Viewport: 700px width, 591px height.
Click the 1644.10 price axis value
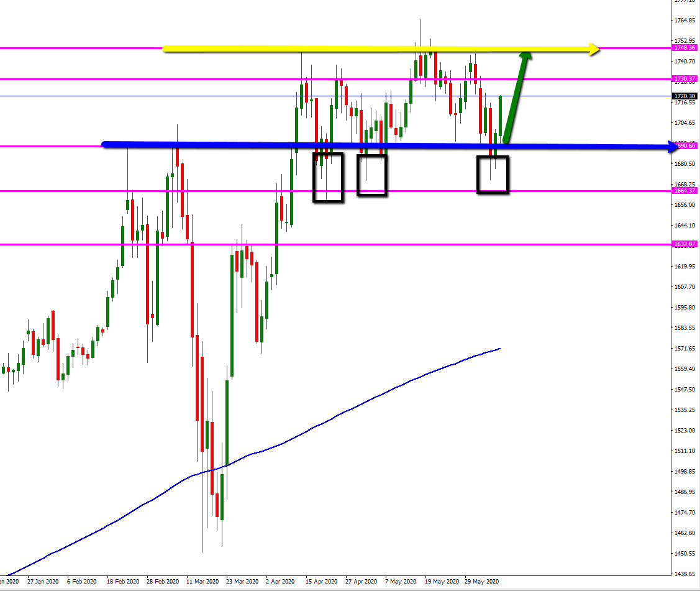(684, 225)
